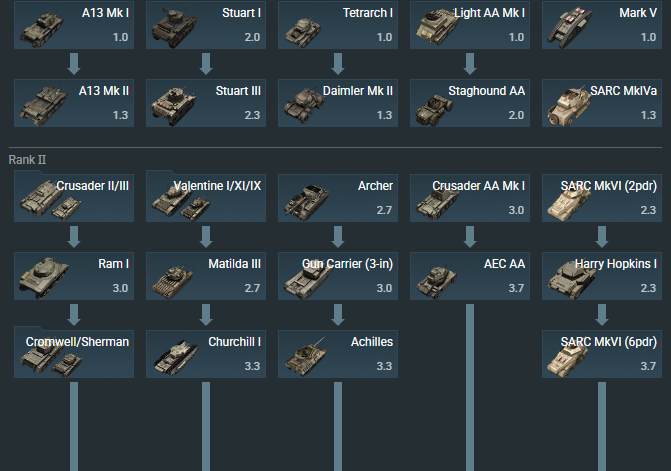Click the 2.0 rating on Stuart I
Screen dimensions: 671x471
point(252,37)
